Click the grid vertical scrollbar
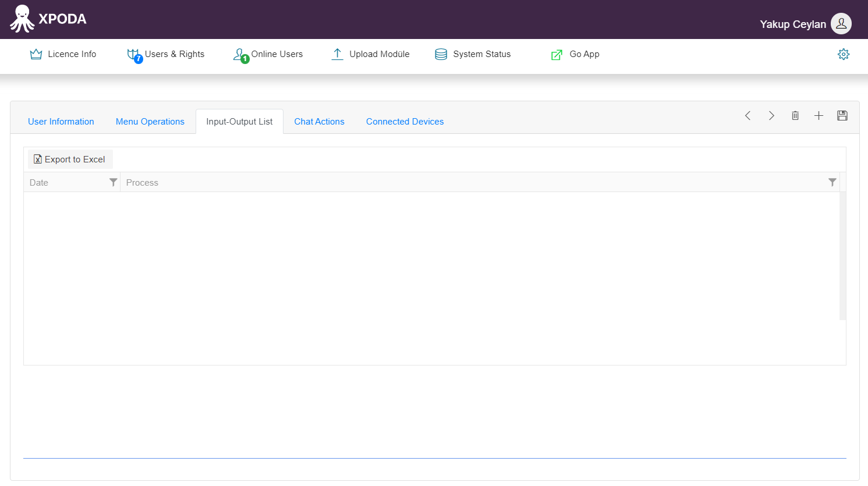The width and height of the screenshot is (868, 486). (842, 256)
